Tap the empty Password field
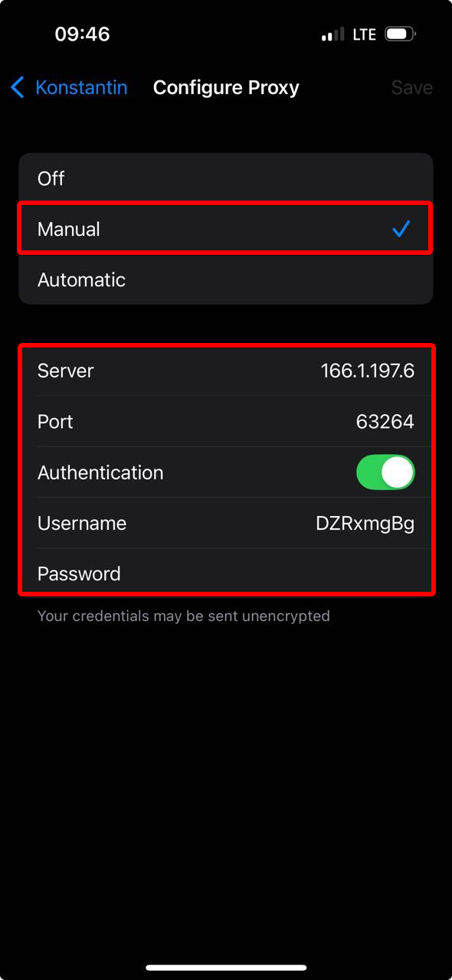This screenshot has width=452, height=980. tap(226, 573)
